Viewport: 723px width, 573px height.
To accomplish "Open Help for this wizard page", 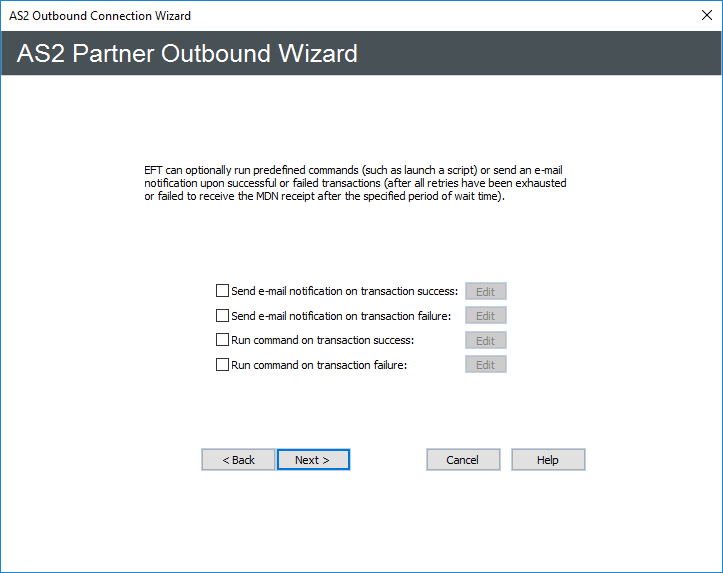I will pos(548,460).
